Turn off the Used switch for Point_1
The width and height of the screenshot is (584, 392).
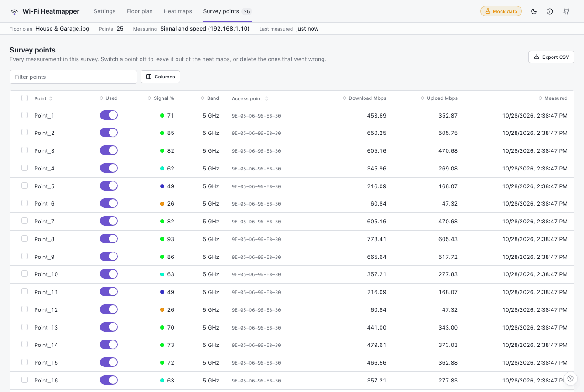(x=109, y=115)
